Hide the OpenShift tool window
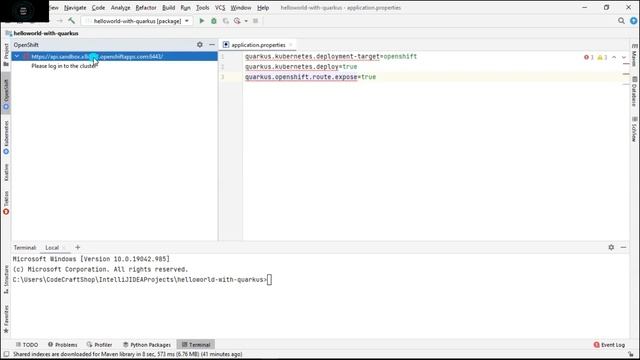This screenshot has width=640, height=360. (212, 44)
